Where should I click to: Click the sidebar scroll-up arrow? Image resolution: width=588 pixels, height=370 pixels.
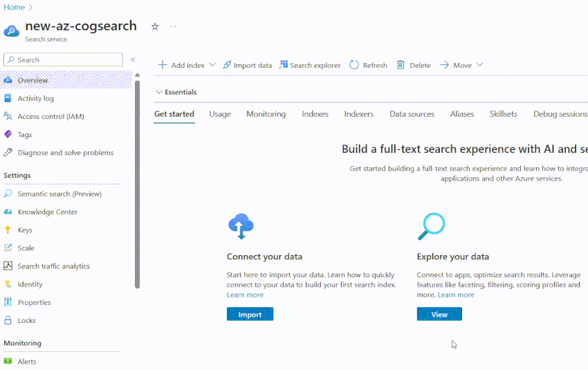(x=137, y=75)
